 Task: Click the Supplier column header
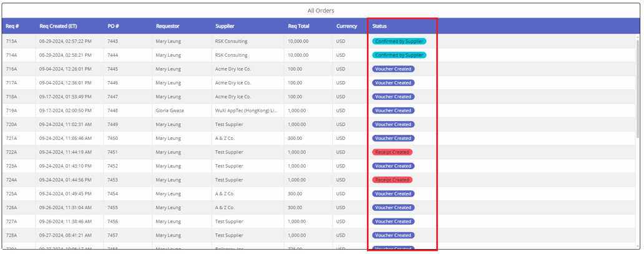point(225,26)
